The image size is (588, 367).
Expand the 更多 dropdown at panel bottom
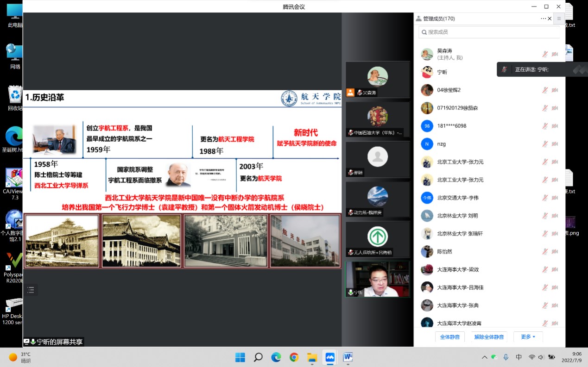coord(528,337)
